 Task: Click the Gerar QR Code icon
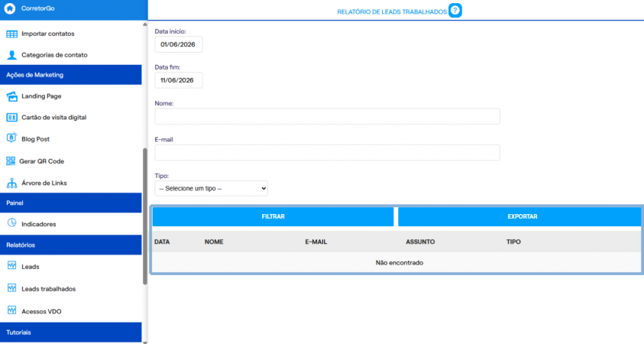click(x=11, y=161)
